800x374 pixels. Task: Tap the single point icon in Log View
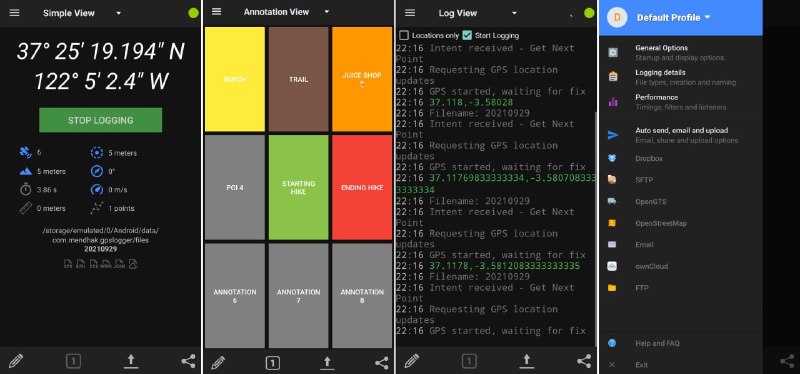tap(469, 361)
